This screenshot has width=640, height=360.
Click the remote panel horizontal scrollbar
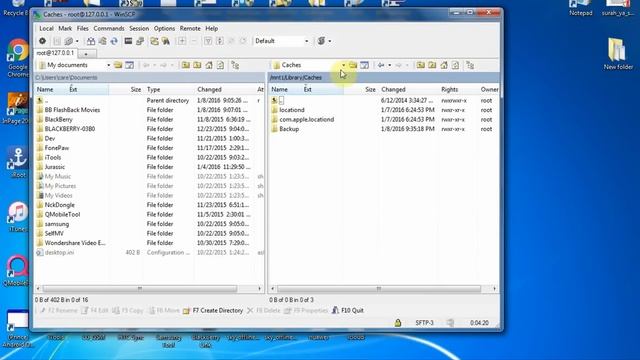pos(379,289)
